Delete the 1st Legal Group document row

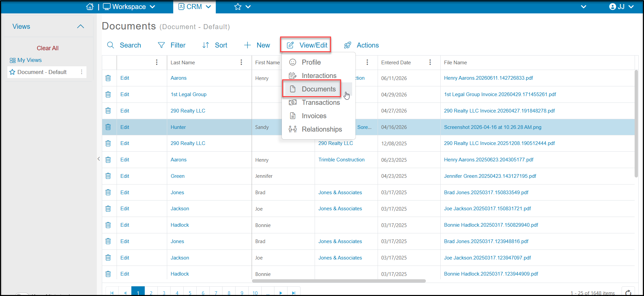coord(108,94)
